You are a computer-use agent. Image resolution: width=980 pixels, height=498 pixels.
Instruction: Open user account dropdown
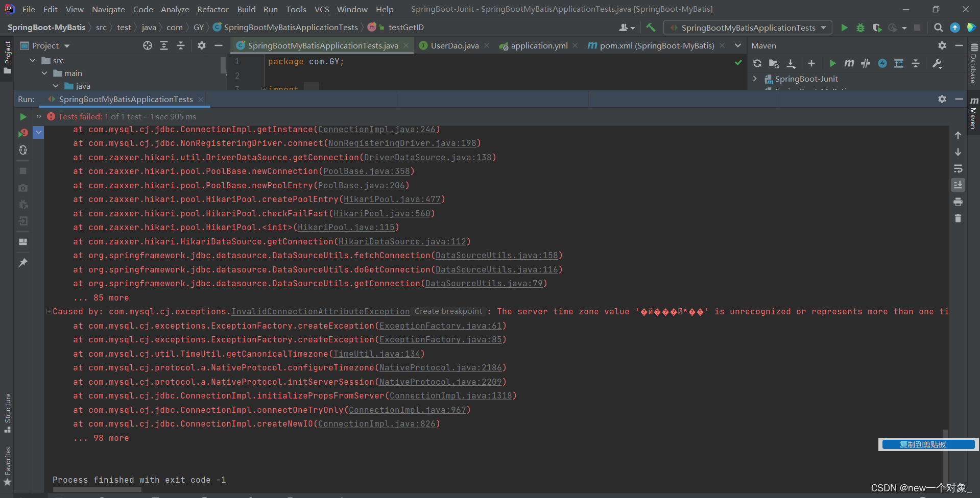pos(627,28)
